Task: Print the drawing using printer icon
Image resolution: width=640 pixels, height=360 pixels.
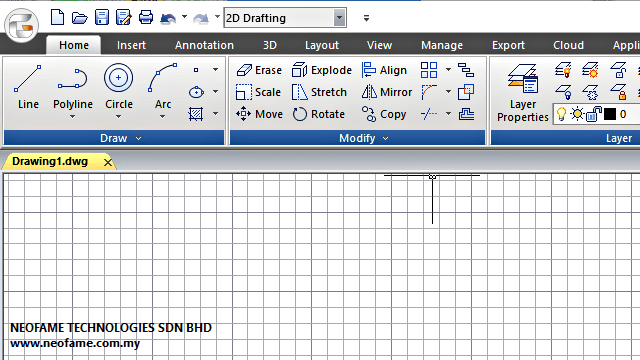Action: (x=146, y=18)
